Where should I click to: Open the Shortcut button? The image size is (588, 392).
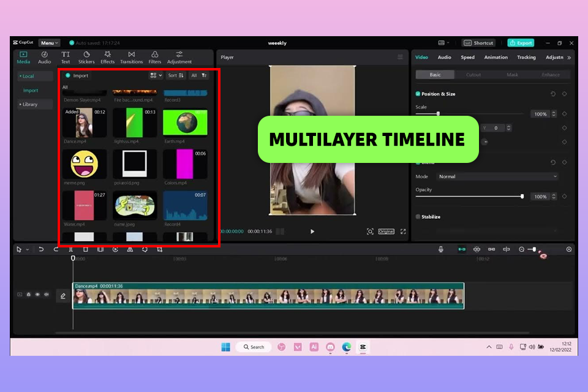coord(479,43)
